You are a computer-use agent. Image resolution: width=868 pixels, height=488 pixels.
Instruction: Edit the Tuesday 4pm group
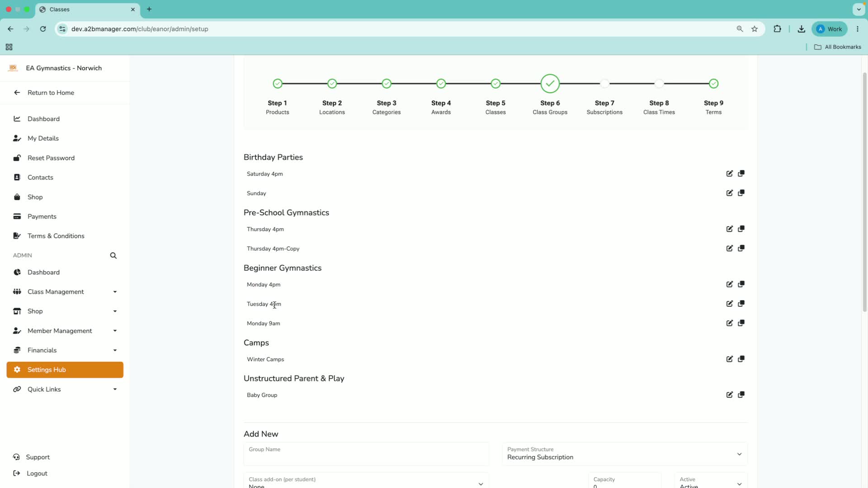coord(729,304)
